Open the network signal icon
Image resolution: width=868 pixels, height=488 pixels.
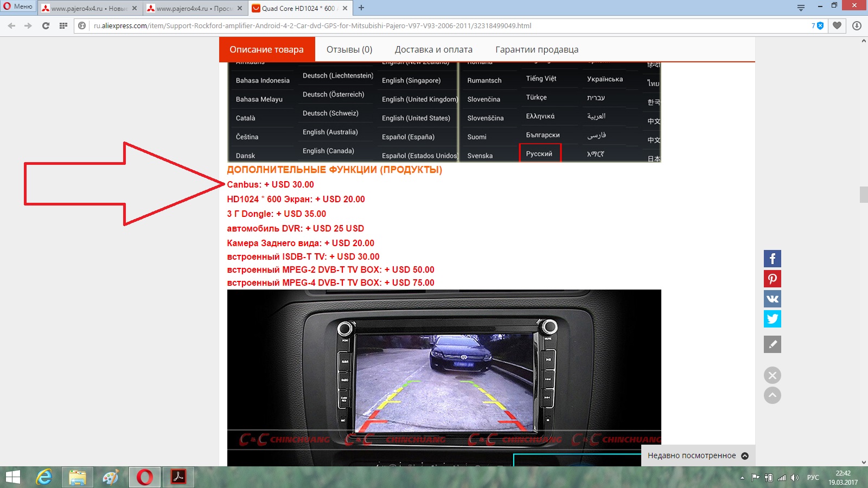782,478
